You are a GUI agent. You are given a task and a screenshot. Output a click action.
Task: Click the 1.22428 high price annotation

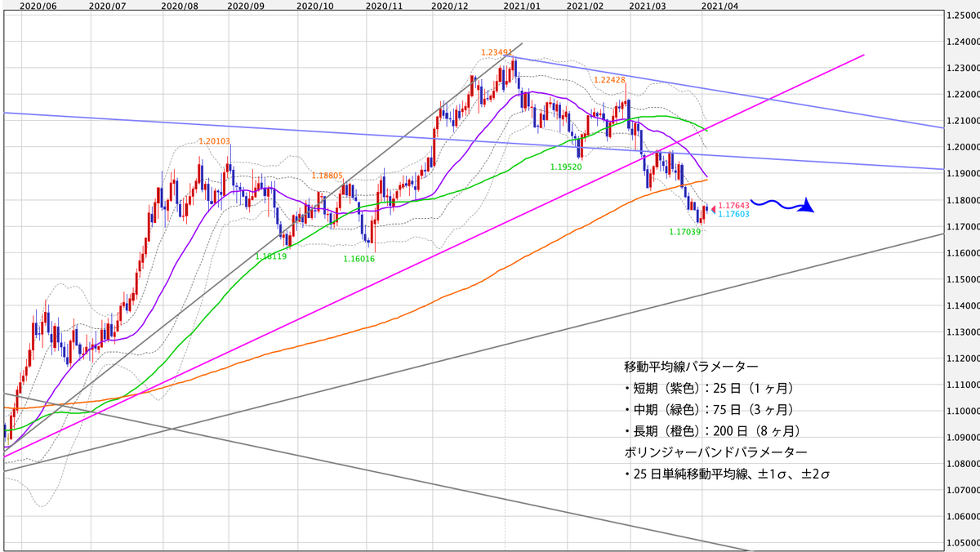point(610,80)
